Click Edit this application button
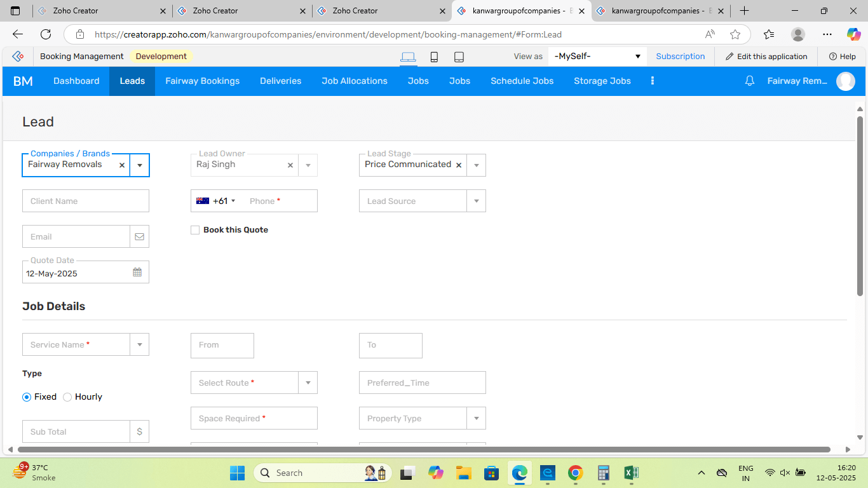The image size is (868, 488). [766, 57]
